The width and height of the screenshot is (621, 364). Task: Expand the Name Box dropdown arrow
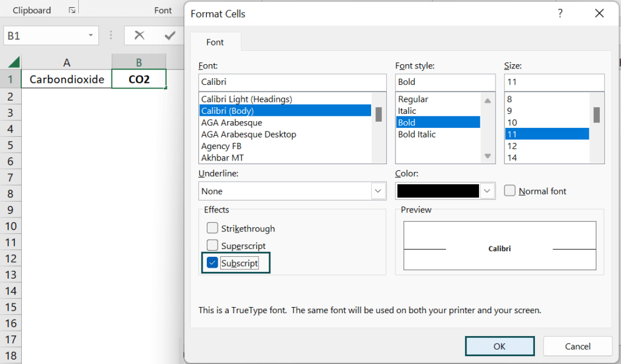[91, 36]
